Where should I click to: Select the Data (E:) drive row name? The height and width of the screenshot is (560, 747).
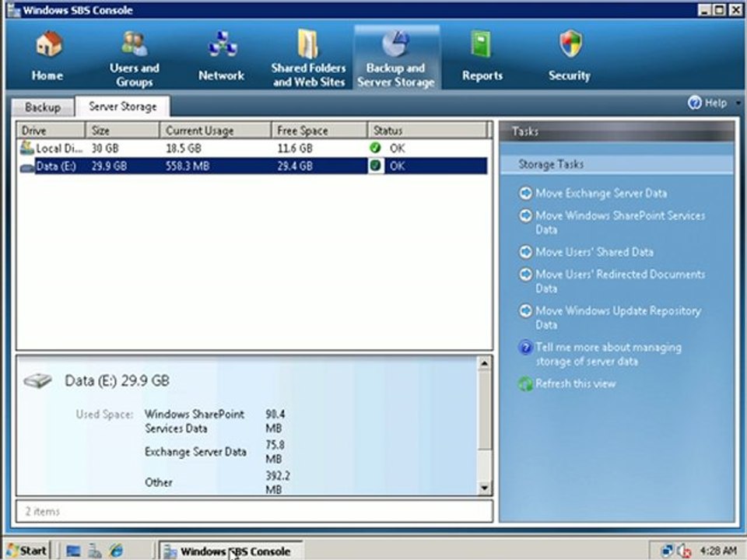tap(56, 166)
